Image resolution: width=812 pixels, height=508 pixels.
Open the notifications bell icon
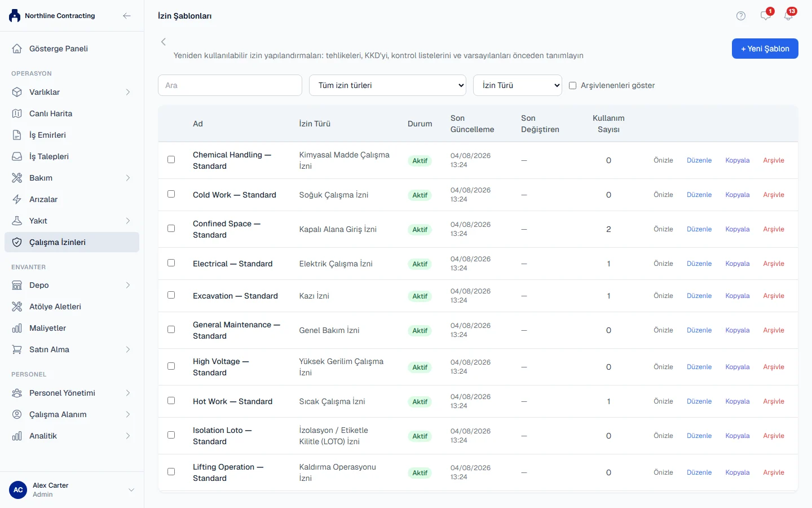788,16
